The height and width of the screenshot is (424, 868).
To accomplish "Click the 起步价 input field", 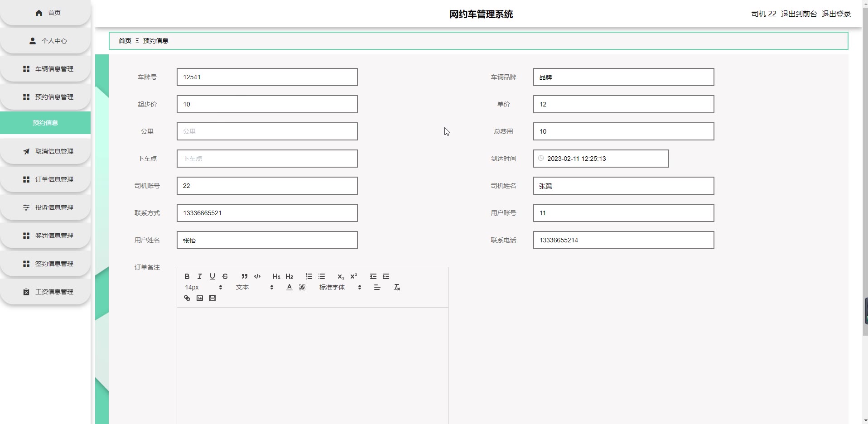I will (267, 104).
